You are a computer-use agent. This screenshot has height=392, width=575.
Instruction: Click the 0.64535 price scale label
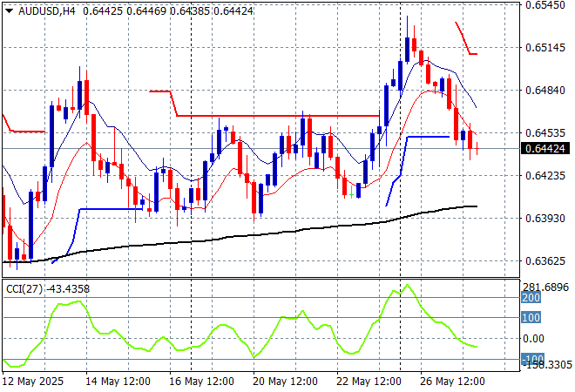[545, 132]
